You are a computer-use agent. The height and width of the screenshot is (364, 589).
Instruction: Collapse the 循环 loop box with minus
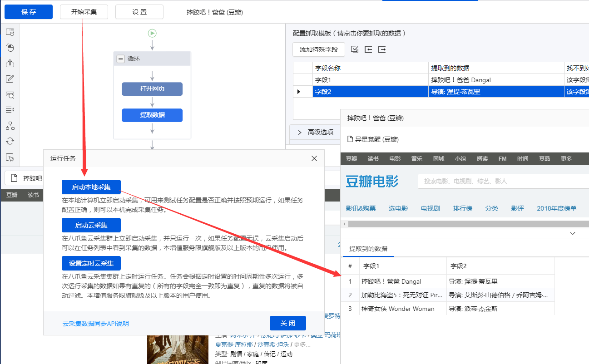(x=120, y=59)
